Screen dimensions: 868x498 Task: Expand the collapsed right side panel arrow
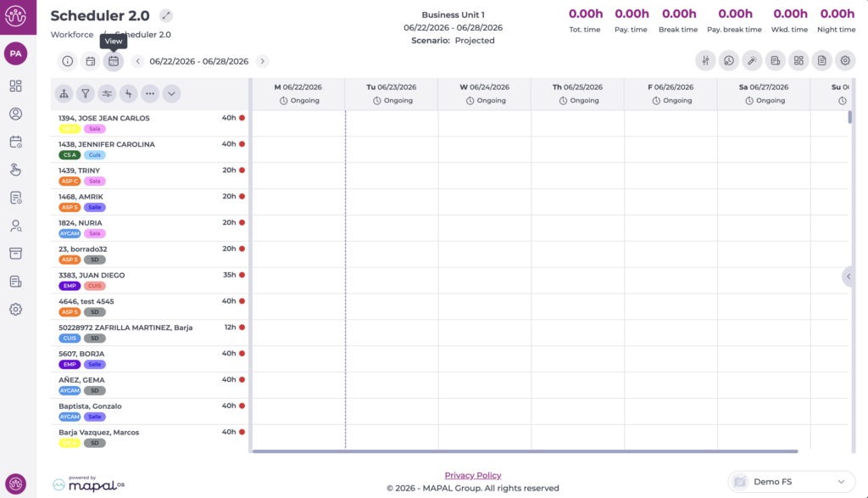click(848, 277)
